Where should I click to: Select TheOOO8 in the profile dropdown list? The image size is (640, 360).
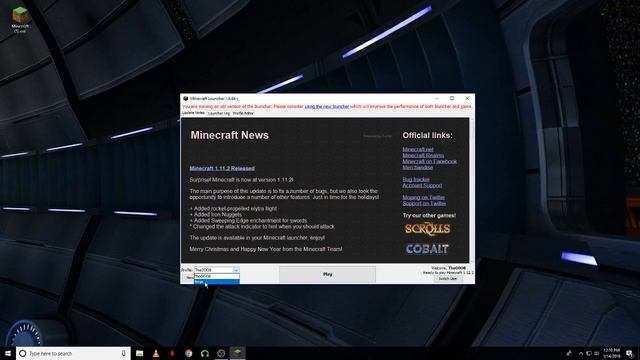pos(217,276)
